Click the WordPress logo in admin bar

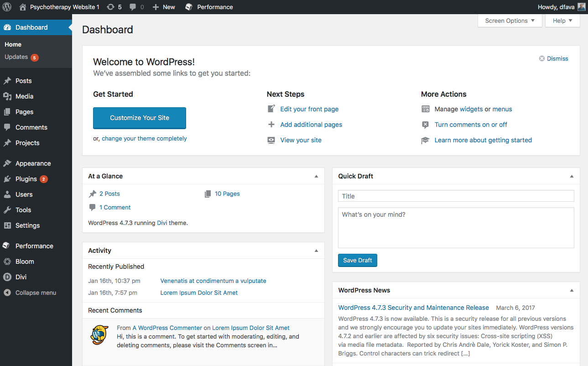click(x=7, y=7)
